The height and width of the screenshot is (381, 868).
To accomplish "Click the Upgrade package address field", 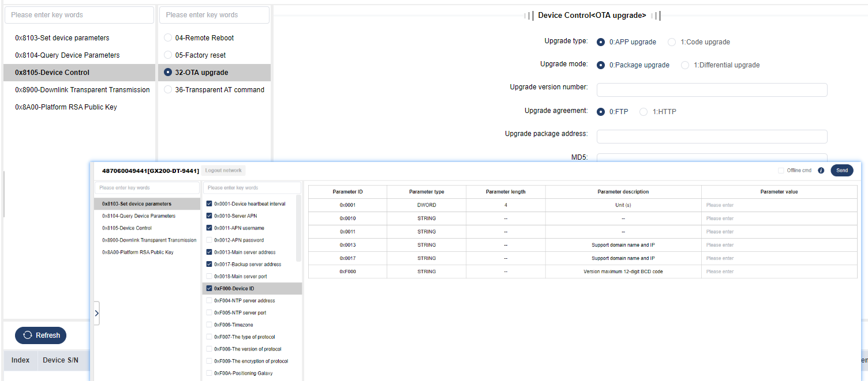I will point(712,137).
